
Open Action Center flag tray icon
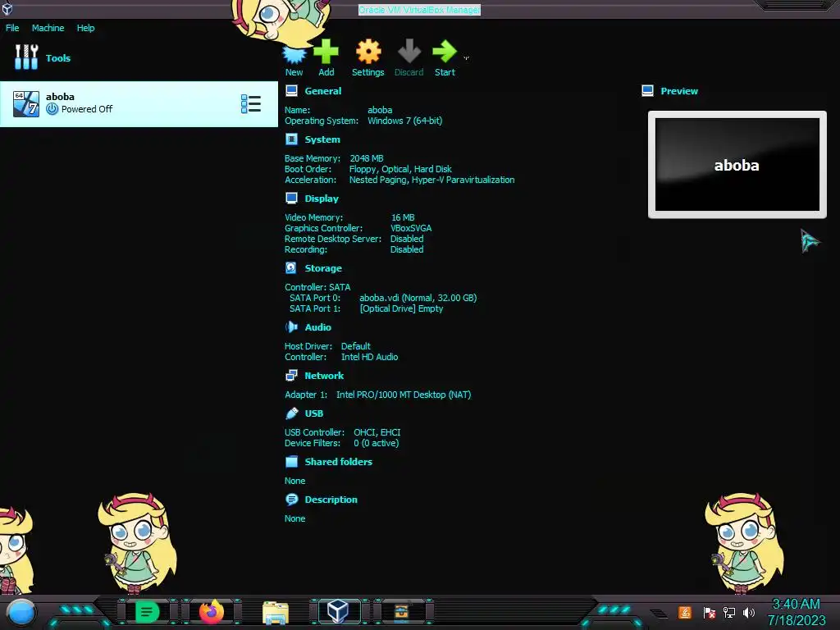coord(709,612)
